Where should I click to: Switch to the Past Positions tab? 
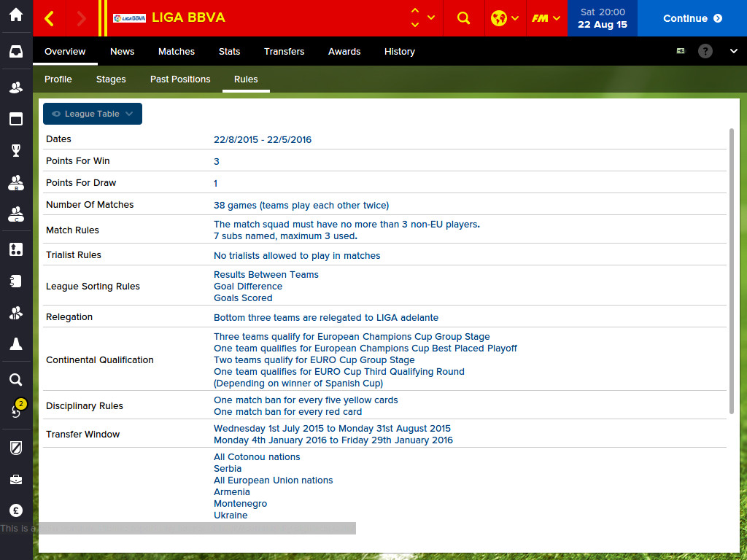180,79
